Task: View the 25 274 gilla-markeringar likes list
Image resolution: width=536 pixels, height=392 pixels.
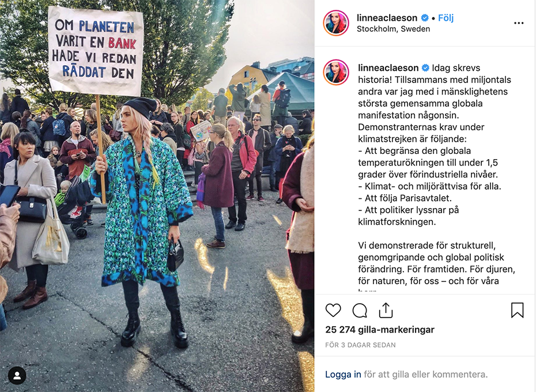Action: point(380,329)
